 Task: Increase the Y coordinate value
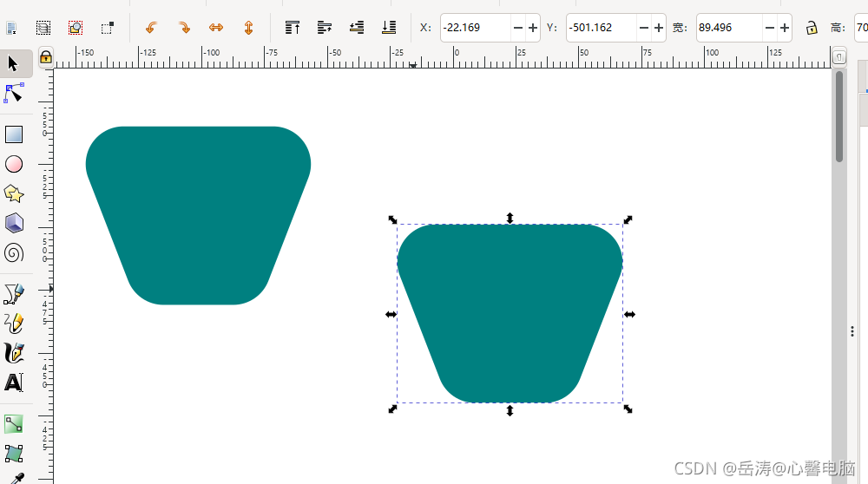[659, 28]
